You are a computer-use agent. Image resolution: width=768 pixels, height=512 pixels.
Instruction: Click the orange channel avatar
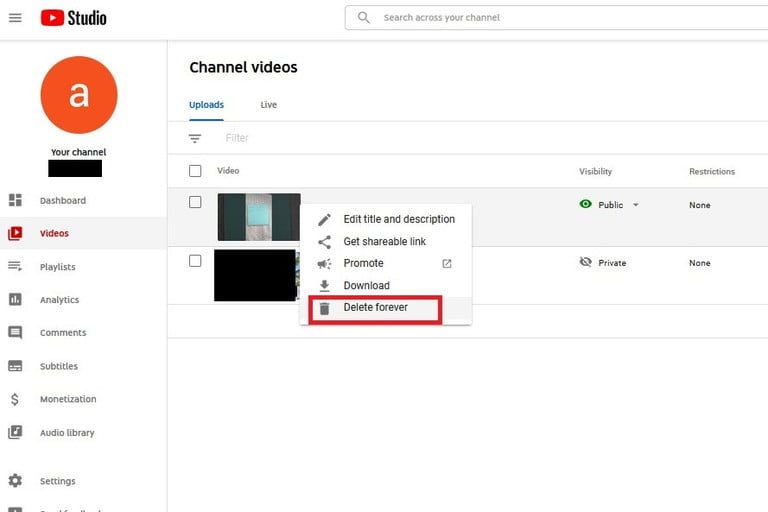[79, 95]
